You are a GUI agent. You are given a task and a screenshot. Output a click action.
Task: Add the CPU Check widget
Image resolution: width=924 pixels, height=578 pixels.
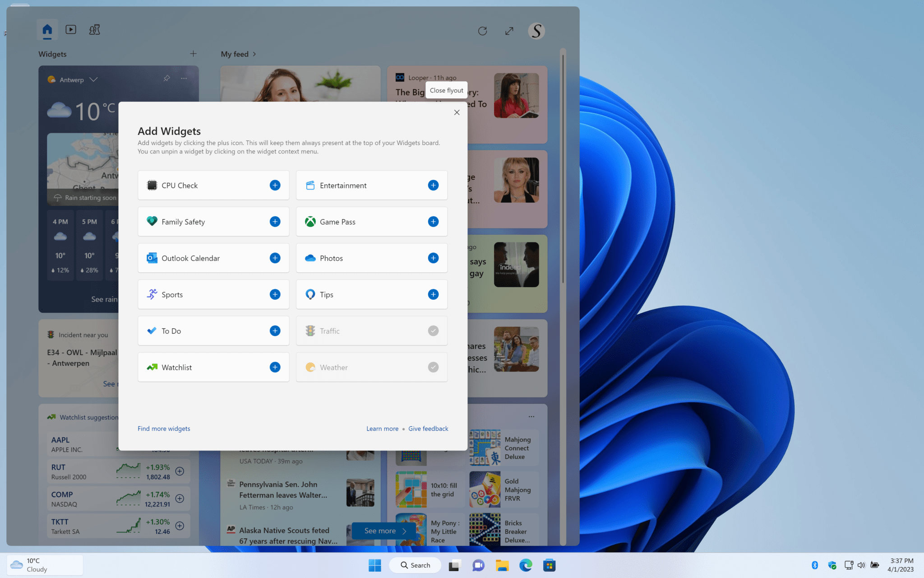(x=275, y=185)
